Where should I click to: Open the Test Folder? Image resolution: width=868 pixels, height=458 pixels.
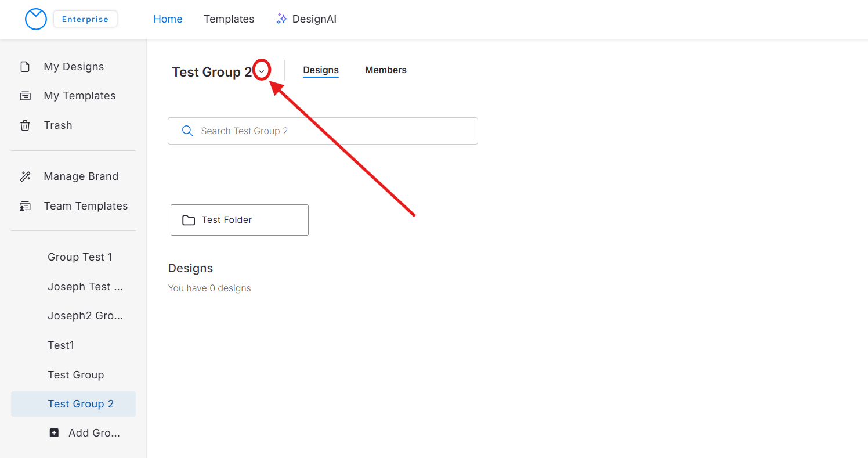[239, 220]
